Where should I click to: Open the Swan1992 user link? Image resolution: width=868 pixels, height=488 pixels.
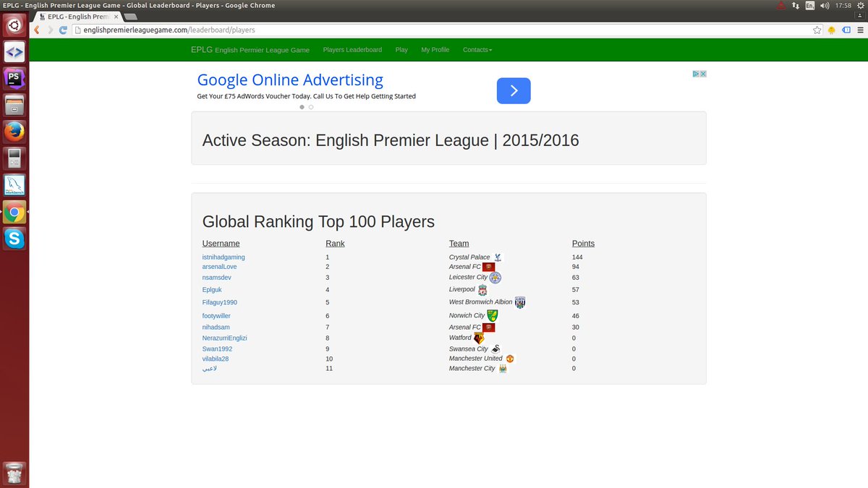tap(218, 349)
